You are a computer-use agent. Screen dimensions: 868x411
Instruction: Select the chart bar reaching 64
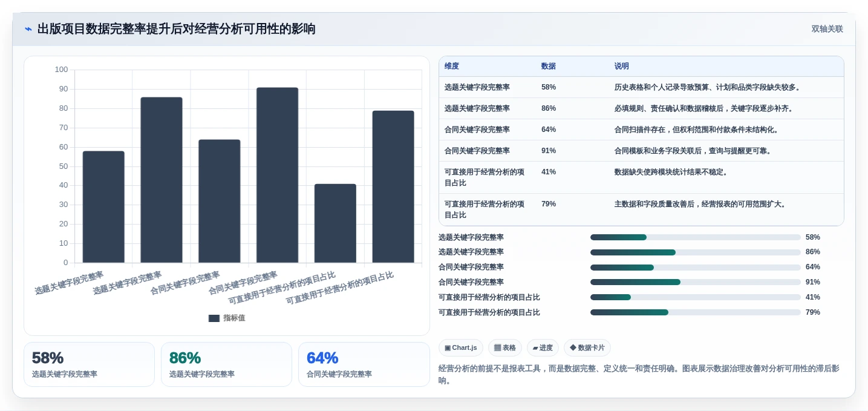click(x=220, y=201)
